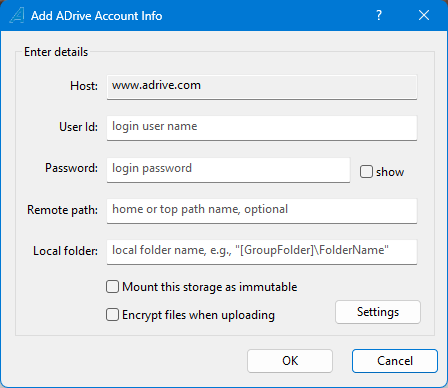Click into the Password input field

[228, 170]
